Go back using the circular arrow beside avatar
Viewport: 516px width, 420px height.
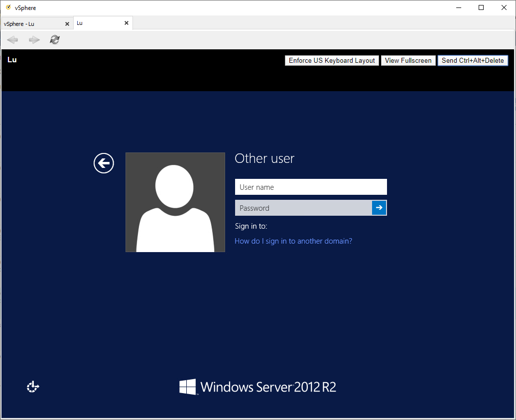pyautogui.click(x=104, y=163)
